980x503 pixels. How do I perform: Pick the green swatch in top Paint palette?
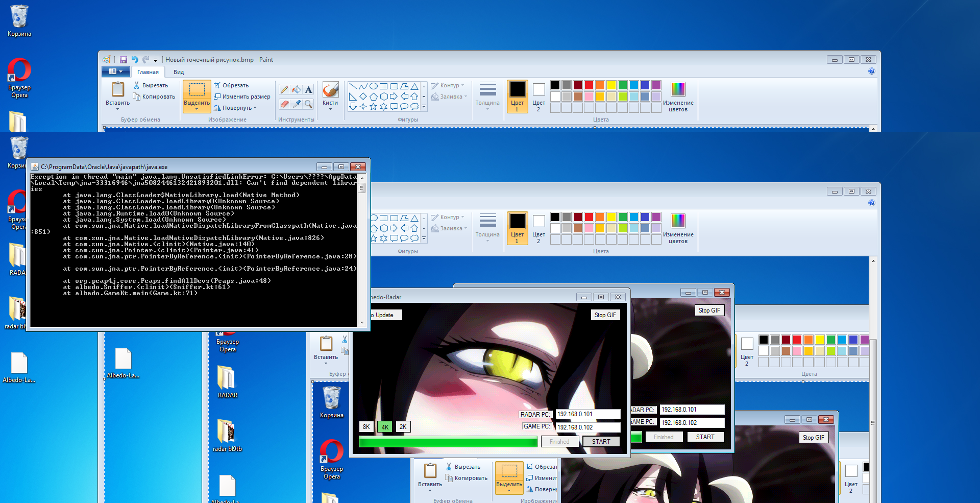point(623,85)
